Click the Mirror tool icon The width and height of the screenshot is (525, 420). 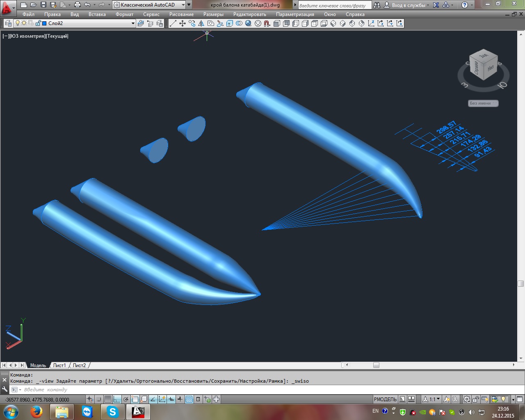(201, 23)
